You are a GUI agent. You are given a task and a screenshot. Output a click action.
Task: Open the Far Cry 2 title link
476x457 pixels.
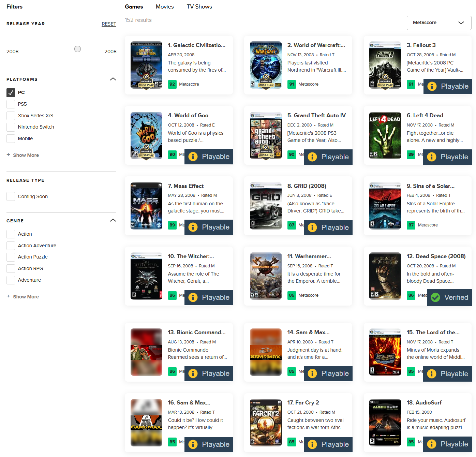303,402
